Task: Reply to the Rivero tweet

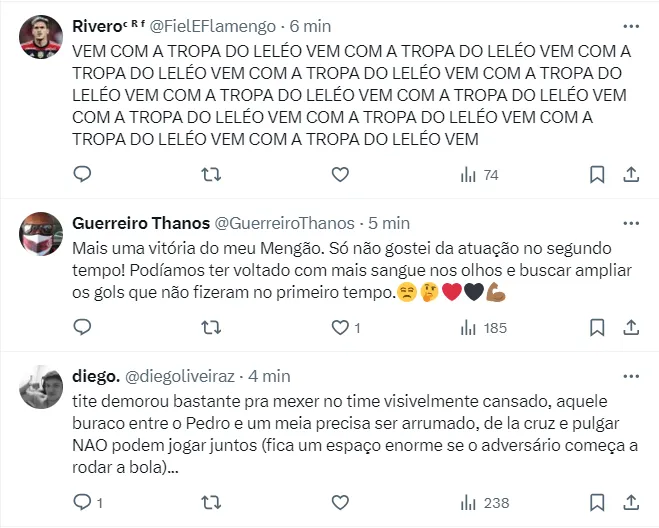Action: pos(83,175)
